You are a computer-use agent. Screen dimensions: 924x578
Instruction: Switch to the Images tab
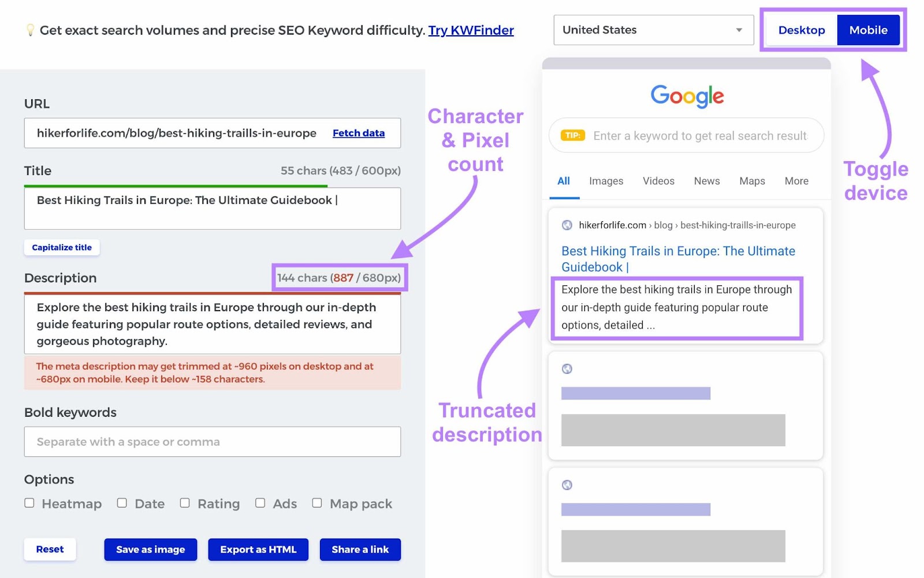[605, 181]
